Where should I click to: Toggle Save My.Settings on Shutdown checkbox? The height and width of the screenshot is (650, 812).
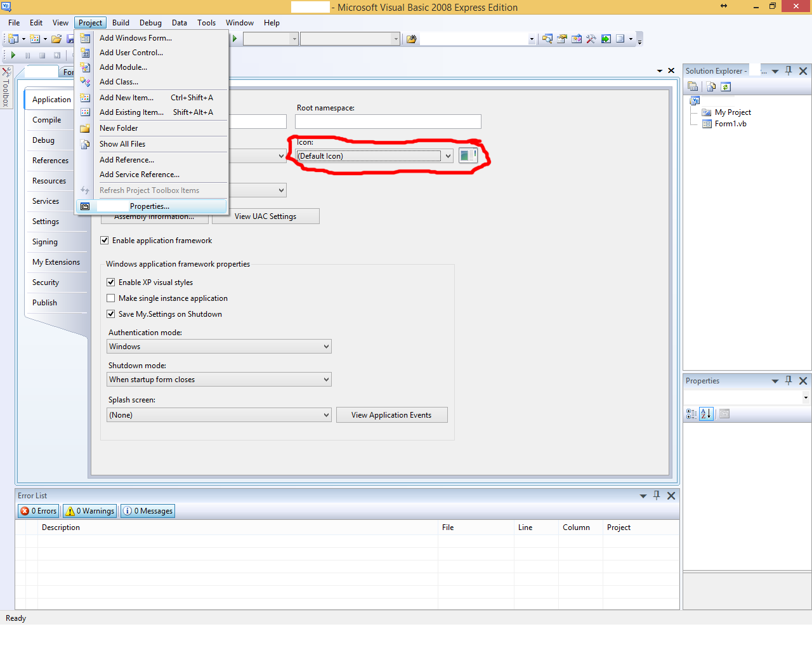[111, 314]
